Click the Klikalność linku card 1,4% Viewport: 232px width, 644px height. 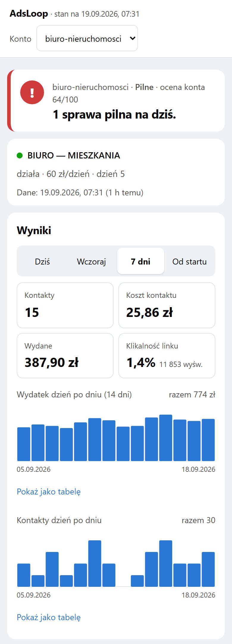[167, 356]
